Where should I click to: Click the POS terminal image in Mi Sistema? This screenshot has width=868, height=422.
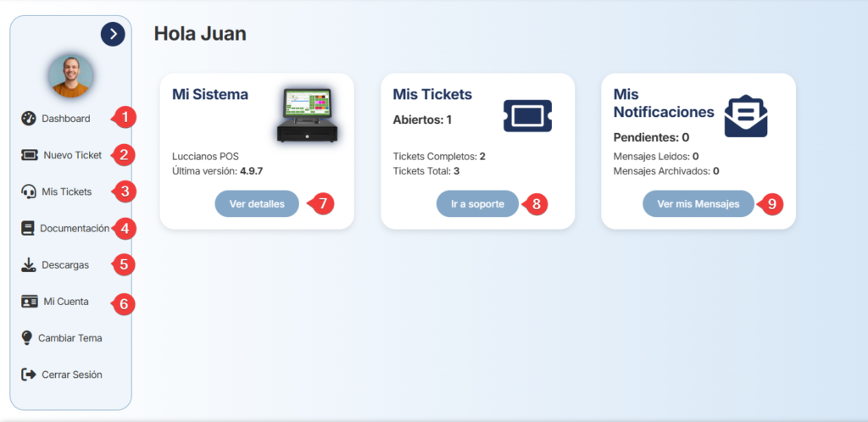[x=307, y=115]
